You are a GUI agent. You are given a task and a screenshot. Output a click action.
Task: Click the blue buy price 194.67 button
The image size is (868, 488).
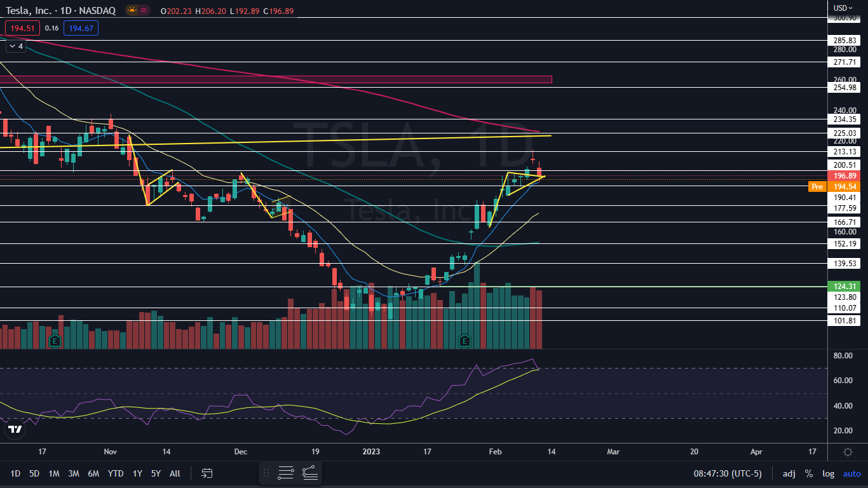coord(81,28)
